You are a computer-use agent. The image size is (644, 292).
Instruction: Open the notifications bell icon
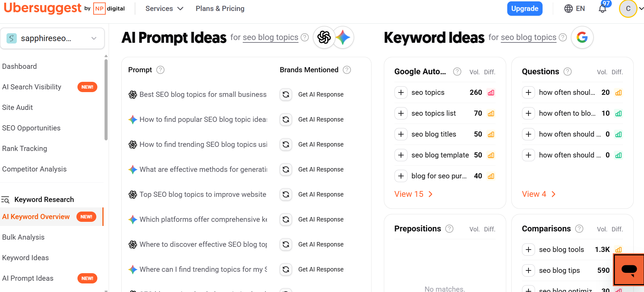[x=603, y=9]
